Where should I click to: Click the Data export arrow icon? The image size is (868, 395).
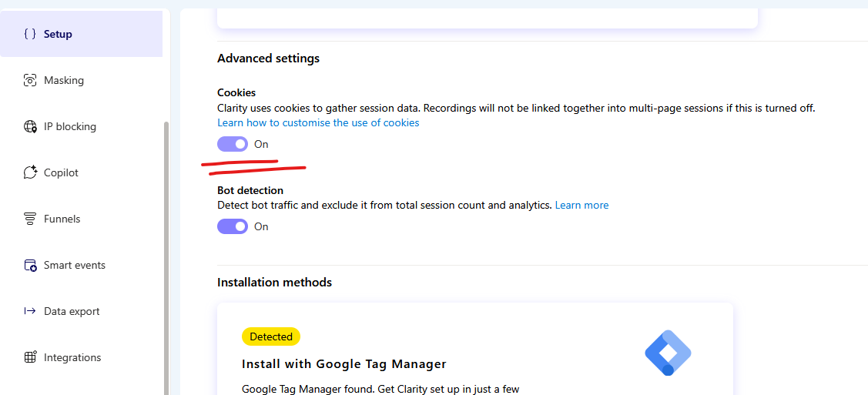point(30,311)
